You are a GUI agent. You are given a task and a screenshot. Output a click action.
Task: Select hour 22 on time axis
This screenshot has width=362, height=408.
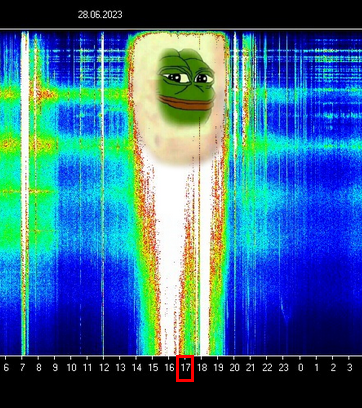pos(267,368)
